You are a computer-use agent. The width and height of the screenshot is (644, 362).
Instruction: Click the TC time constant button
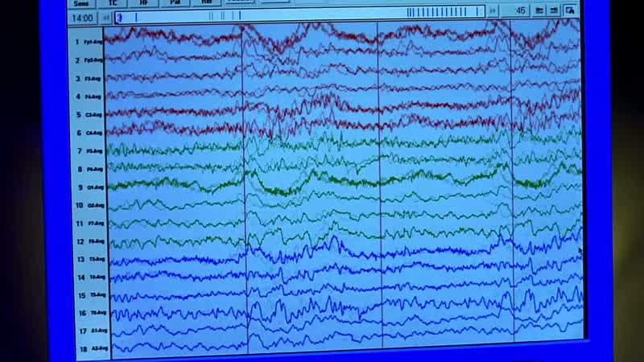coord(112,3)
